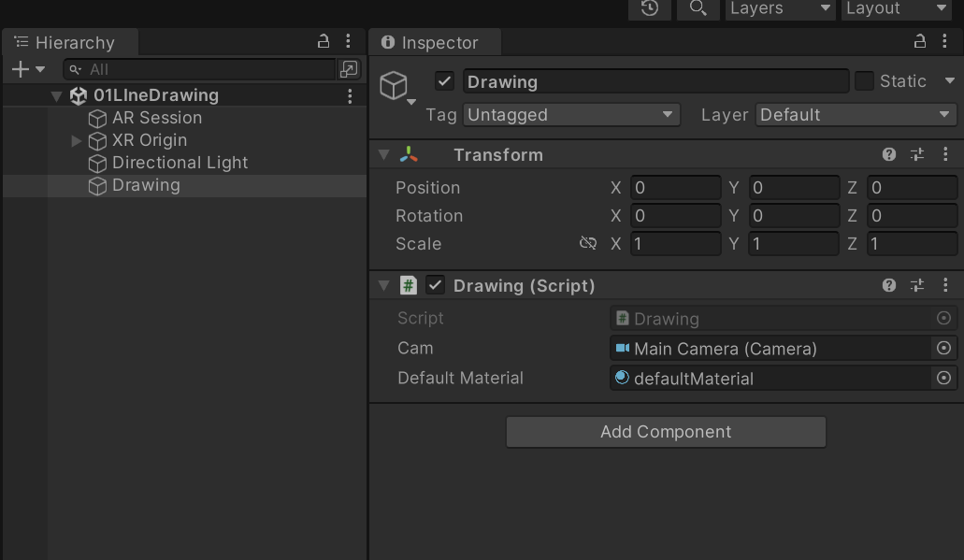Screen dimensions: 964x560
Task: Click the plus Create button in Hierarchy
Action: pos(21,69)
